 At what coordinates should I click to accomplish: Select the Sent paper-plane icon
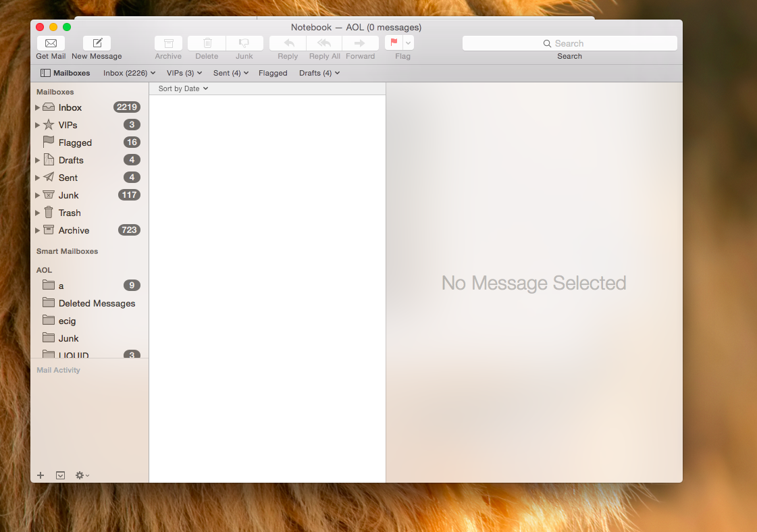[49, 177]
